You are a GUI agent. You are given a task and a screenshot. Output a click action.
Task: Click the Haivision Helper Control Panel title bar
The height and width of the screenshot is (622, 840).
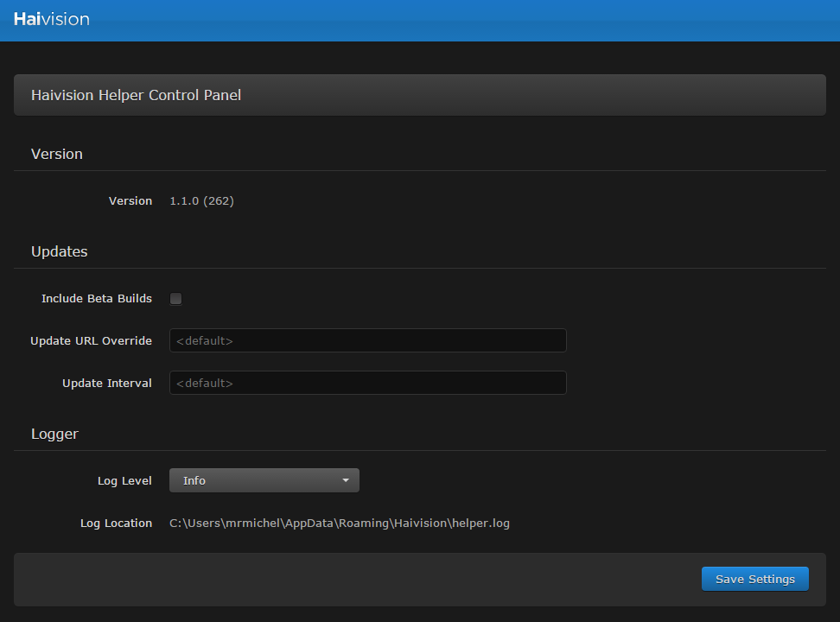419,95
